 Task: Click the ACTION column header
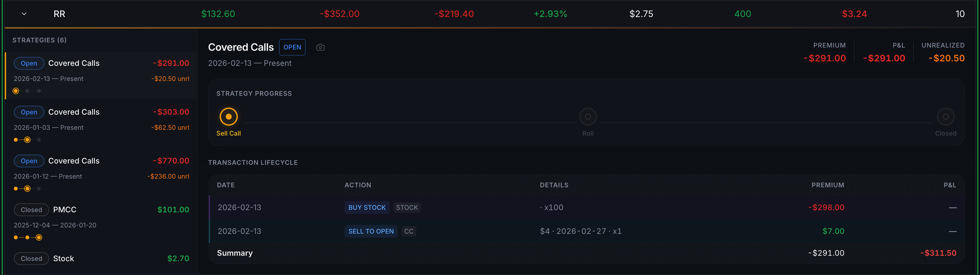(358, 185)
